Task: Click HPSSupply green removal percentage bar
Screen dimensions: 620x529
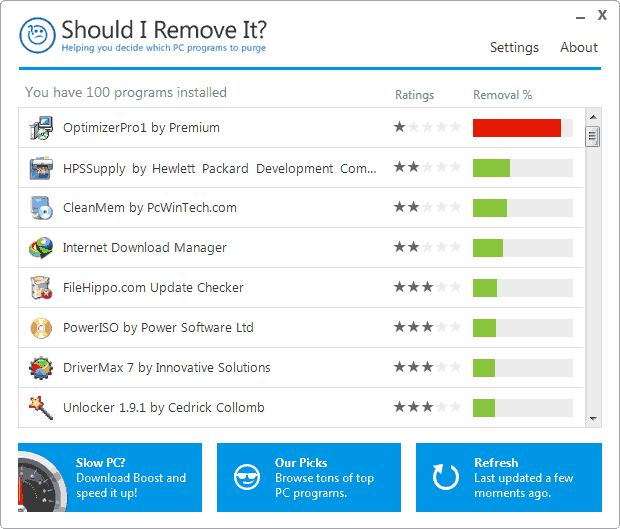Action: [523, 168]
